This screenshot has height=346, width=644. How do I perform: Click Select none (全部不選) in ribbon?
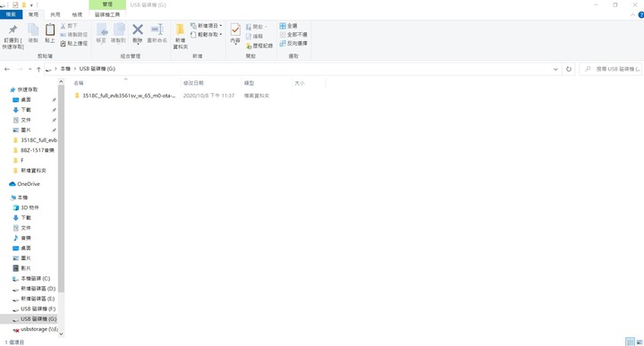pyautogui.click(x=293, y=35)
